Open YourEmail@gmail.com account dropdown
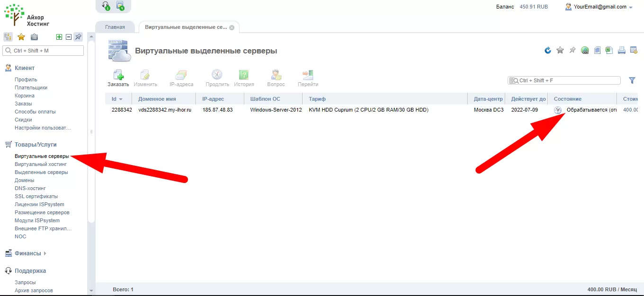Image resolution: width=644 pixels, height=296 pixels. (x=599, y=7)
